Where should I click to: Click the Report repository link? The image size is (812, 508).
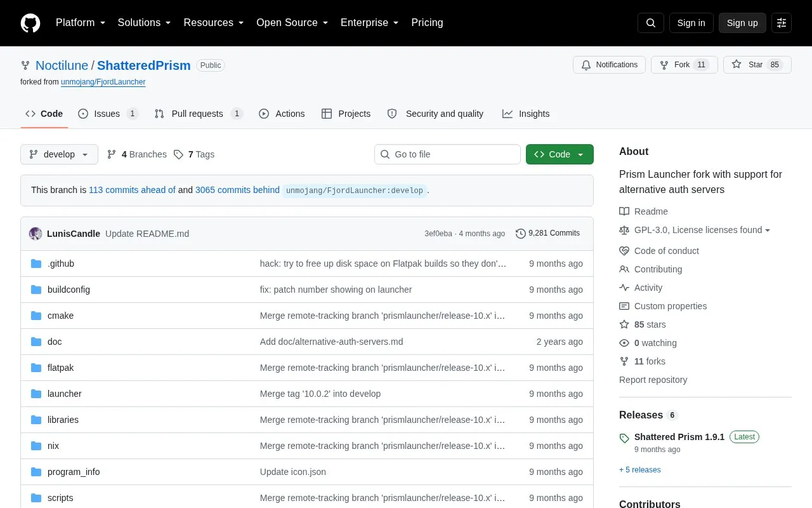(653, 380)
